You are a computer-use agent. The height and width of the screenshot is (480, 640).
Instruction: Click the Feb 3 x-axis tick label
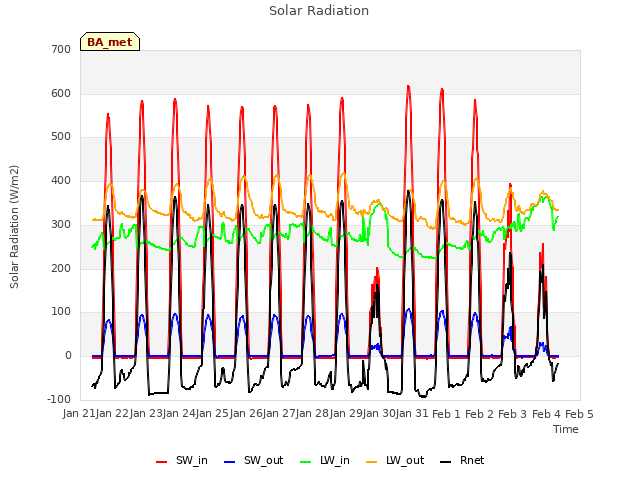[x=513, y=414]
